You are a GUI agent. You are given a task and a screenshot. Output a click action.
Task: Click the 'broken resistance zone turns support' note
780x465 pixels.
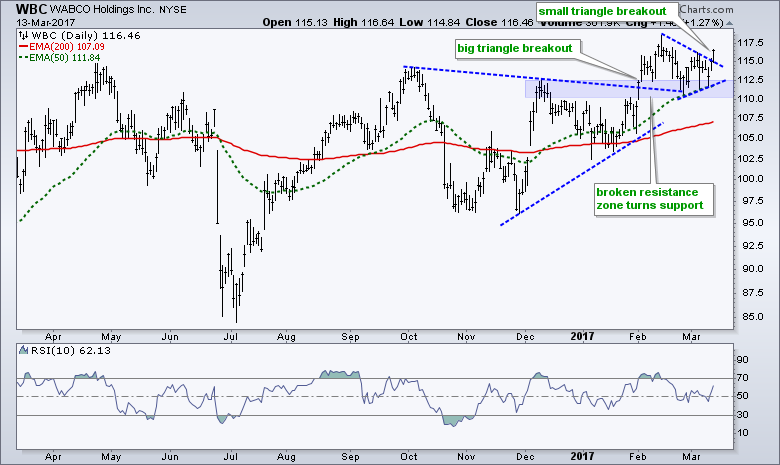654,199
